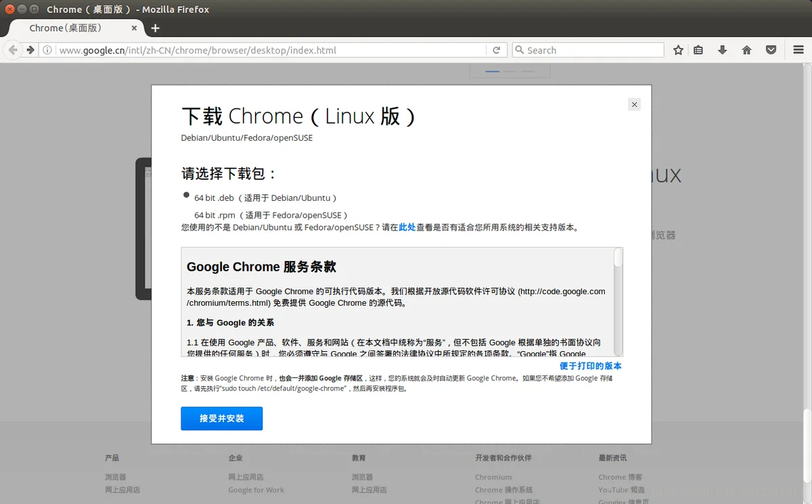Click the Google Chrome 服务条款 heading
The image size is (812, 504).
pyautogui.click(x=261, y=267)
